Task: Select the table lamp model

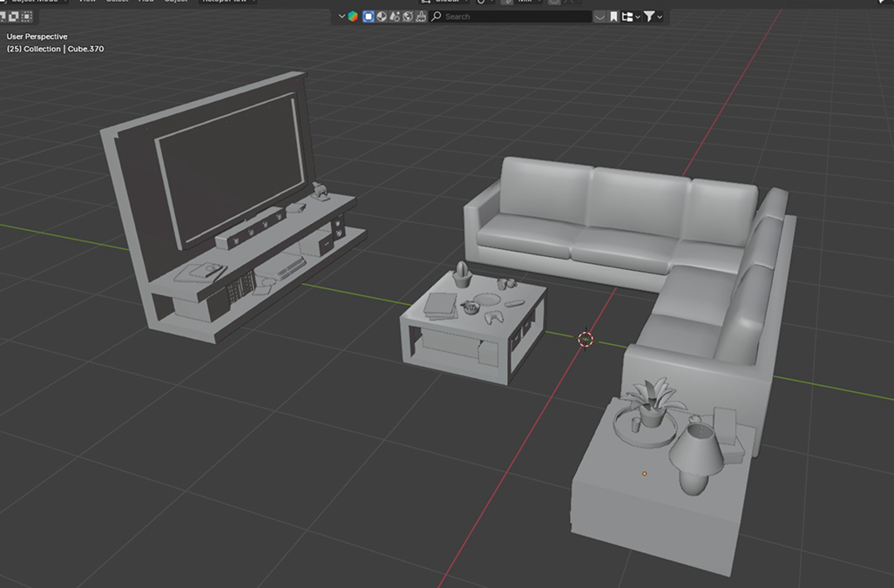Action: click(x=696, y=457)
